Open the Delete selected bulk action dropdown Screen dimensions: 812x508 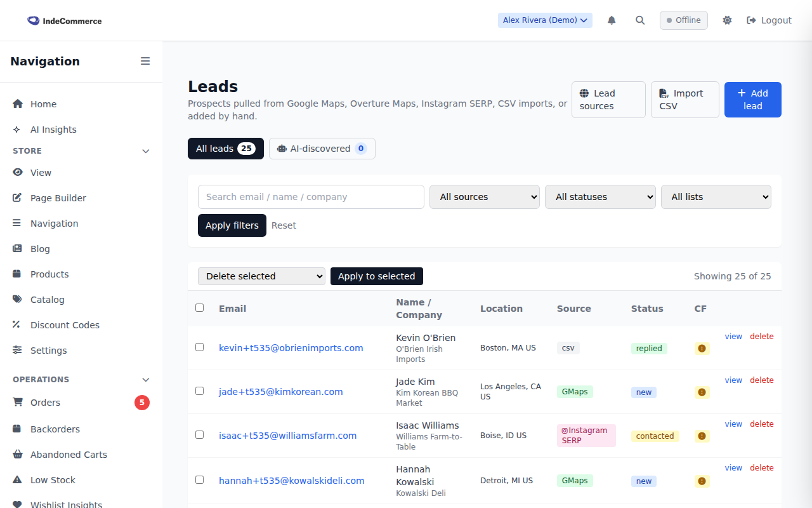[261, 276]
